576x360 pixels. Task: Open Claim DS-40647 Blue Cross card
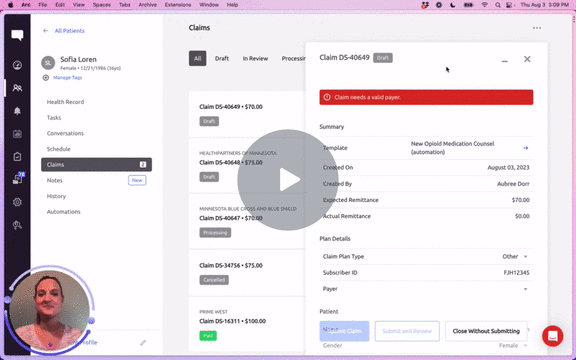(x=247, y=221)
